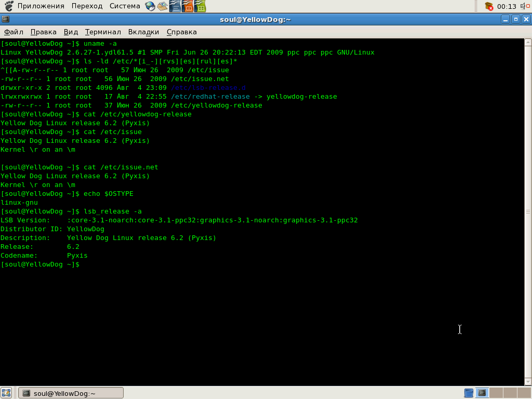Open the Система menu

point(125,6)
